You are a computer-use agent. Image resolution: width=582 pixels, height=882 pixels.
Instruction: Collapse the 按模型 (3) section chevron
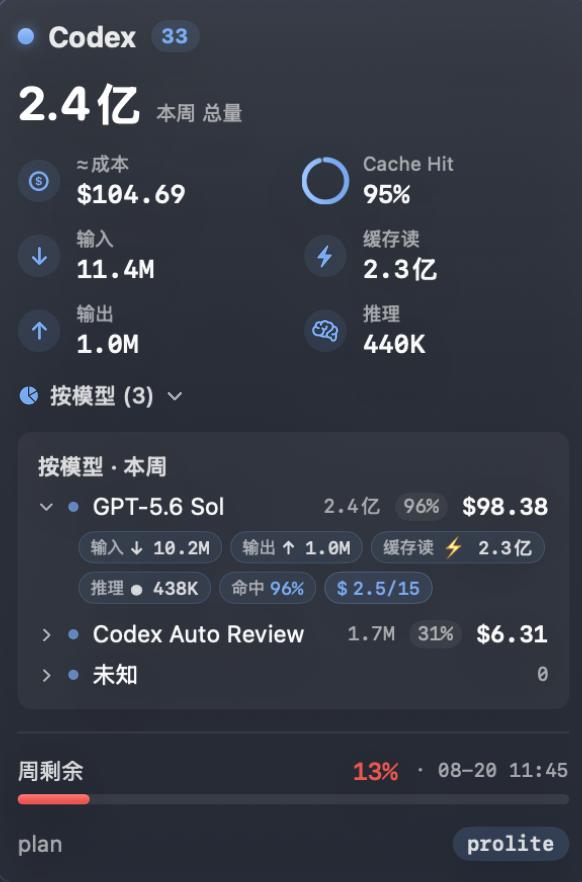pos(175,397)
